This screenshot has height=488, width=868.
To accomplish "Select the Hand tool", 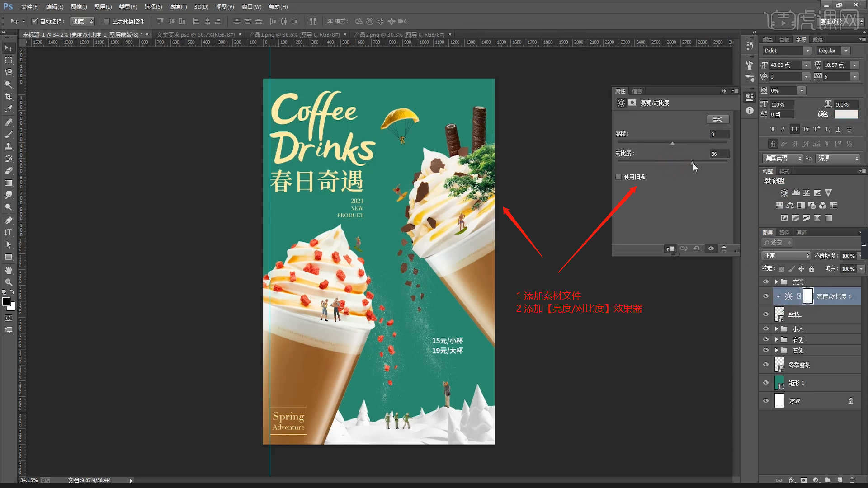I will [x=9, y=270].
